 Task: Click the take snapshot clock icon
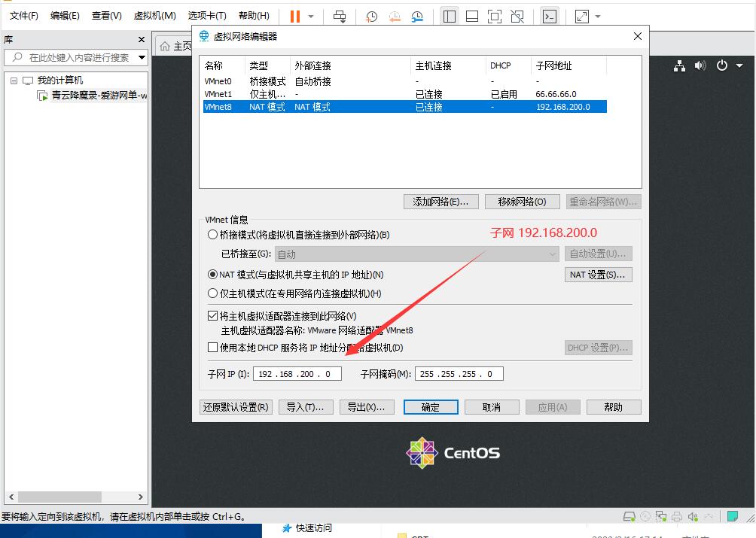371,16
